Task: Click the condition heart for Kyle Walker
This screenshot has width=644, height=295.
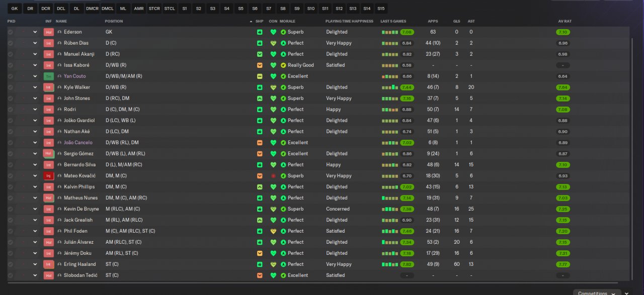Action: (273, 87)
